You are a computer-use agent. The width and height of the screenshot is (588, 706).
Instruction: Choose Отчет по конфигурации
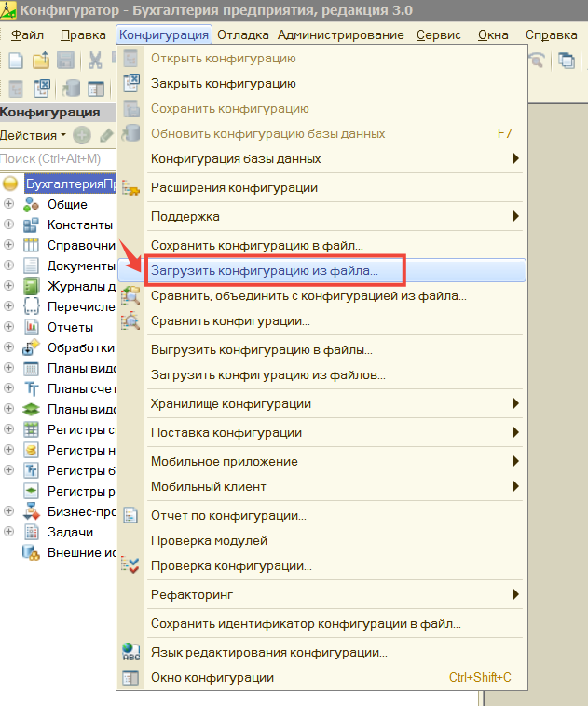[x=321, y=516]
